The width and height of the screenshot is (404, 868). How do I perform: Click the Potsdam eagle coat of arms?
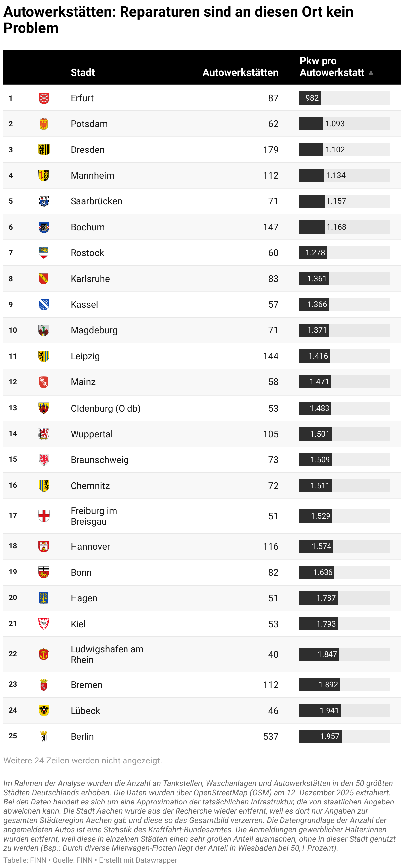click(x=44, y=124)
